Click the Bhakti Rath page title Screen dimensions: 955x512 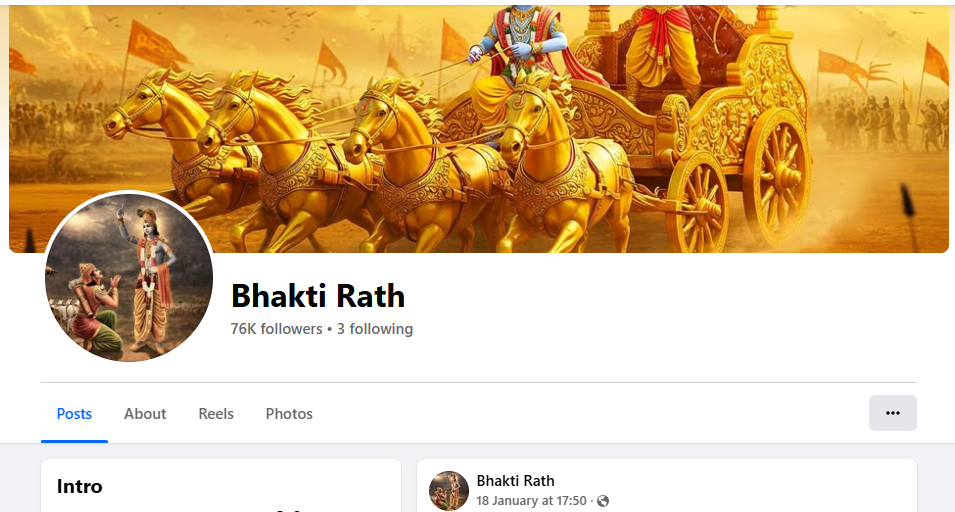[318, 296]
